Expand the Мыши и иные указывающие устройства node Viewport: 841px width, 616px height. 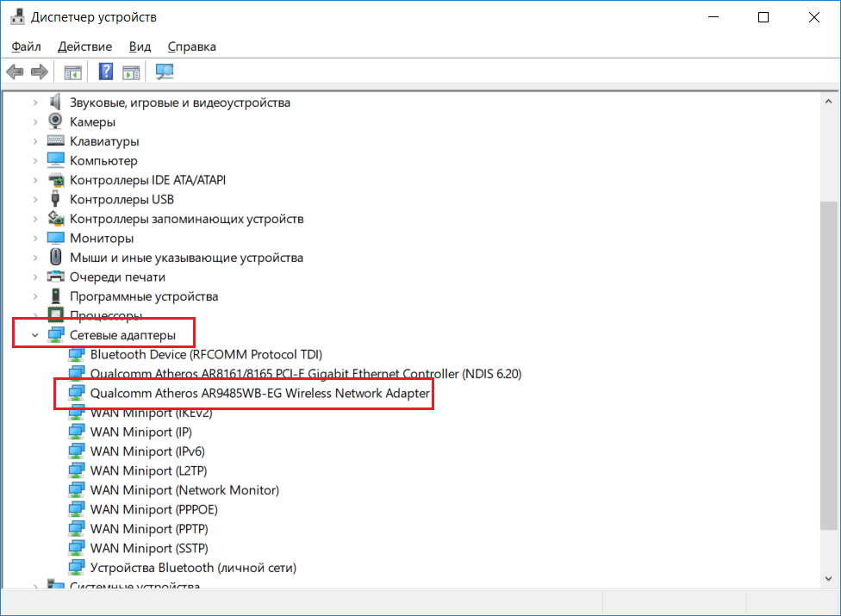(34, 258)
